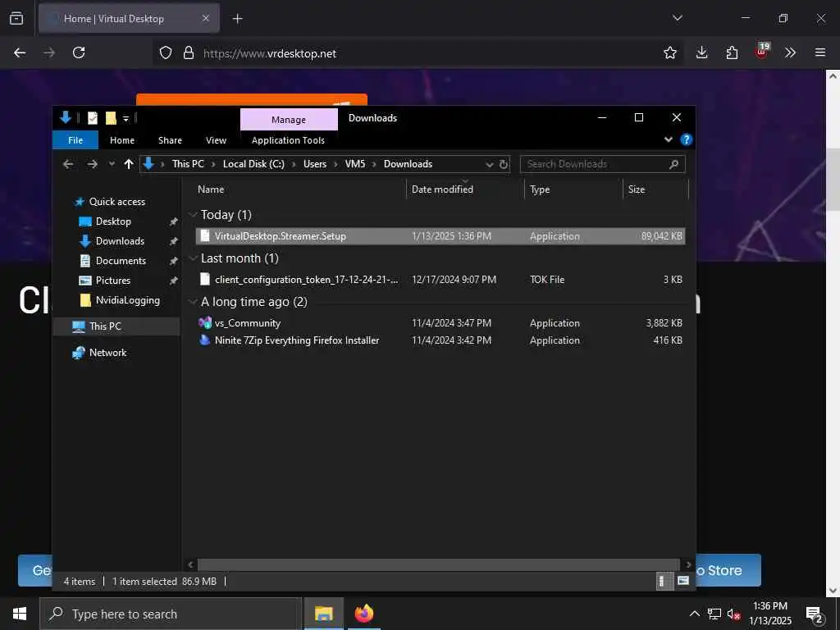Click This PC in the address breadcrumb
The height and width of the screenshot is (630, 840).
tap(188, 164)
